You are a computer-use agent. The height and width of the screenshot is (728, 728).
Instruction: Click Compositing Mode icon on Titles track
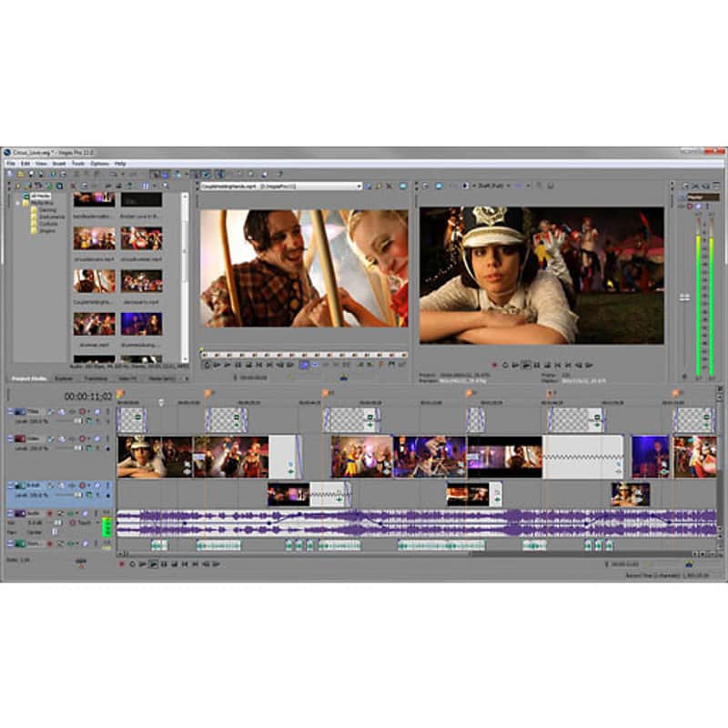click(89, 421)
